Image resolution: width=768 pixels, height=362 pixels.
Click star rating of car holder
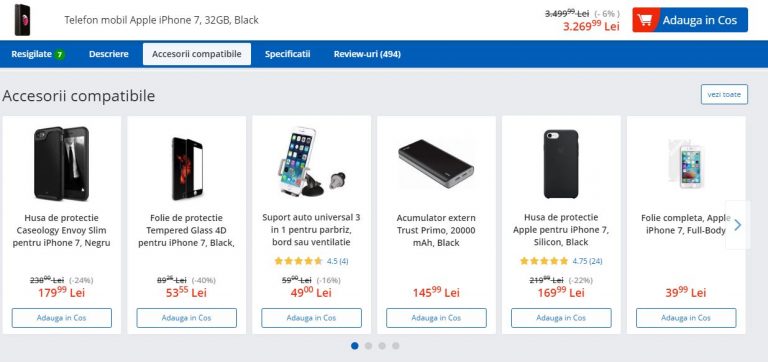[298, 261]
